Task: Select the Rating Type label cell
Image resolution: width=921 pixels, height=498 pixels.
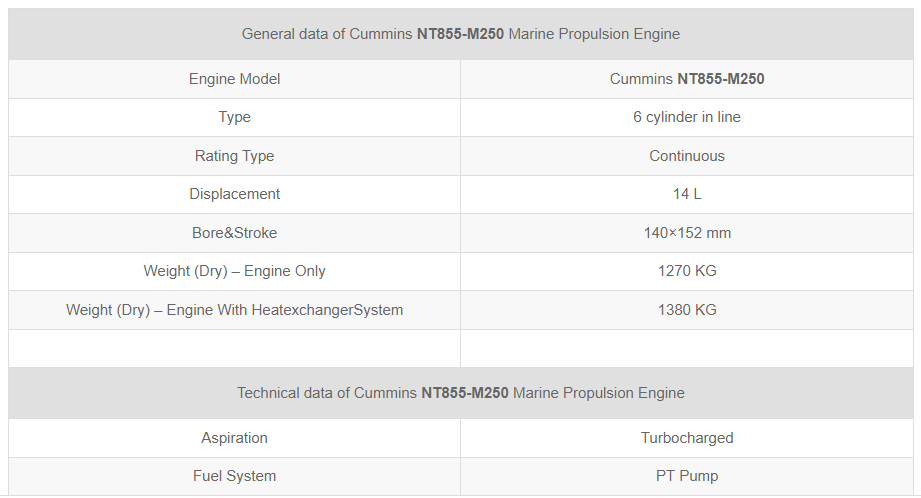Action: (x=234, y=156)
